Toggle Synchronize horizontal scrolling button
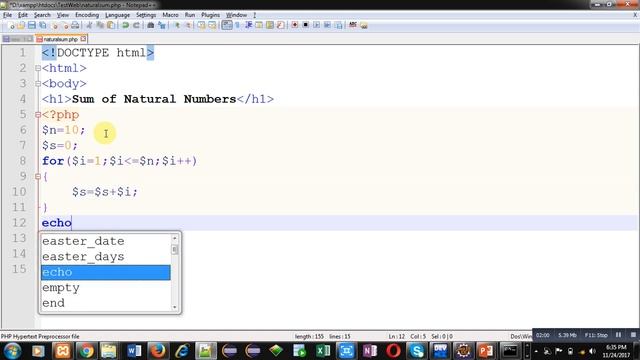The height and width of the screenshot is (360, 640). [x=212, y=25]
